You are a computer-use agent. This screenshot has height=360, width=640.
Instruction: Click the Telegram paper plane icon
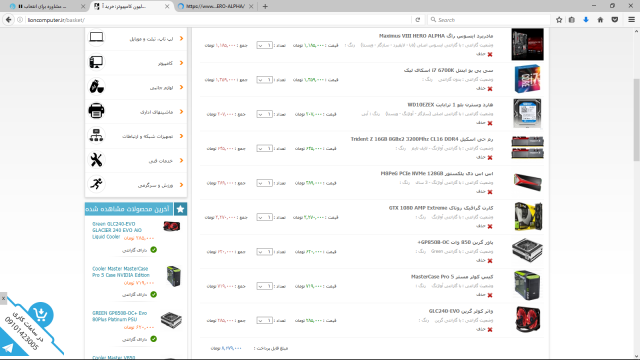pos(8,348)
